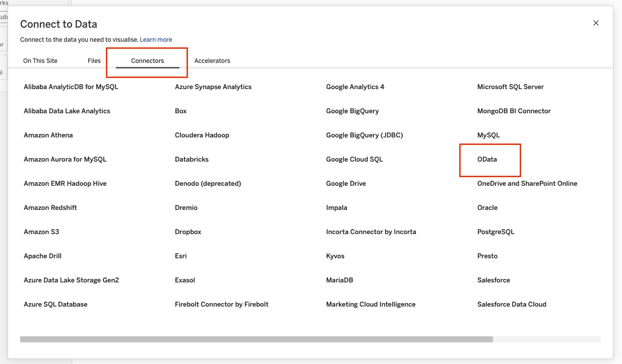Choose the Microsoft SQL Server connector
Image resolution: width=622 pixels, height=364 pixels.
click(x=510, y=87)
